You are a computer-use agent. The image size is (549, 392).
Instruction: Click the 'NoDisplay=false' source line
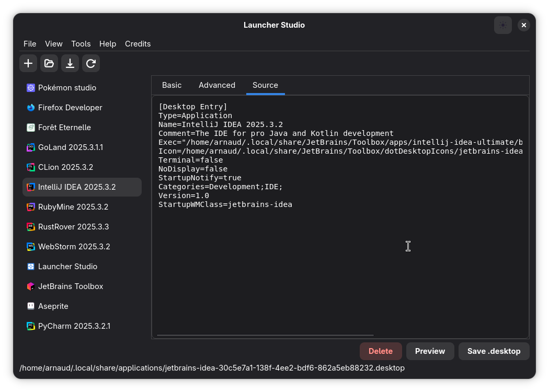tap(193, 169)
